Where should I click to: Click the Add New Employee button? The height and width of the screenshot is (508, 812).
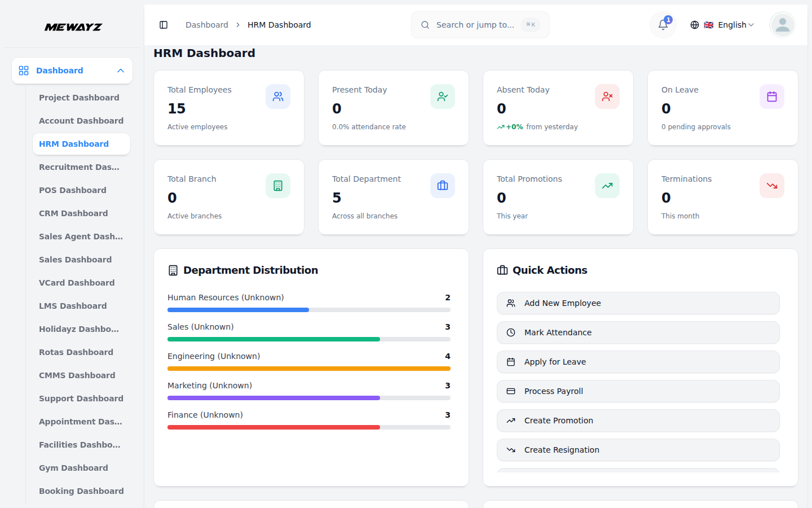[x=638, y=303]
